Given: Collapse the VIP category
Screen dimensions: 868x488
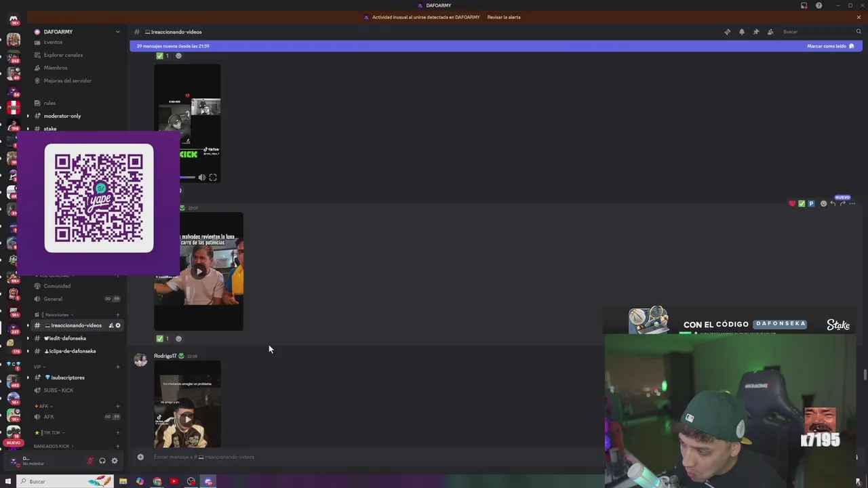Looking at the screenshot, I should (x=39, y=367).
